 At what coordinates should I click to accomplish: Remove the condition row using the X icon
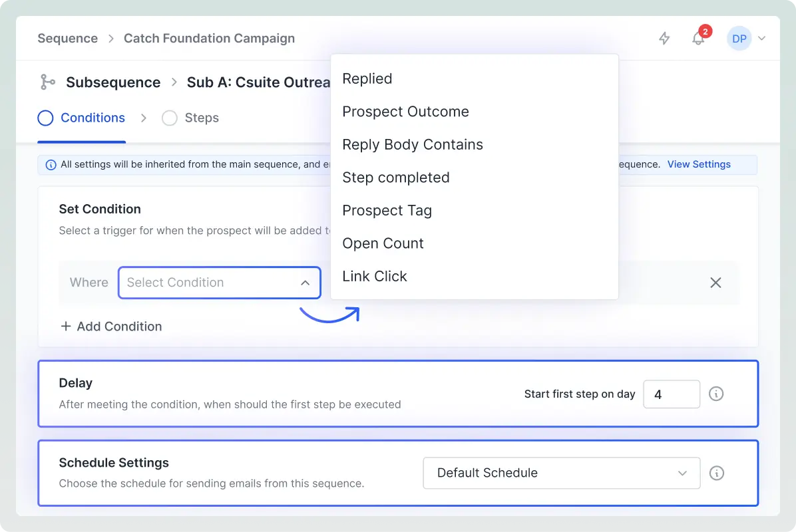click(x=715, y=283)
